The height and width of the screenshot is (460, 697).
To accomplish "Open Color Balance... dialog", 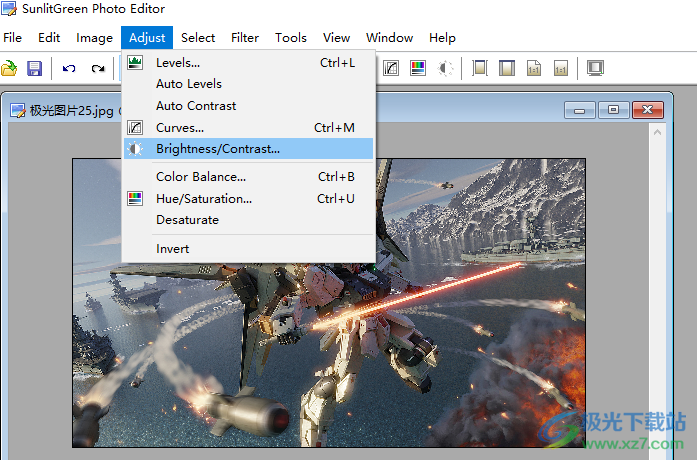I will (x=248, y=177).
